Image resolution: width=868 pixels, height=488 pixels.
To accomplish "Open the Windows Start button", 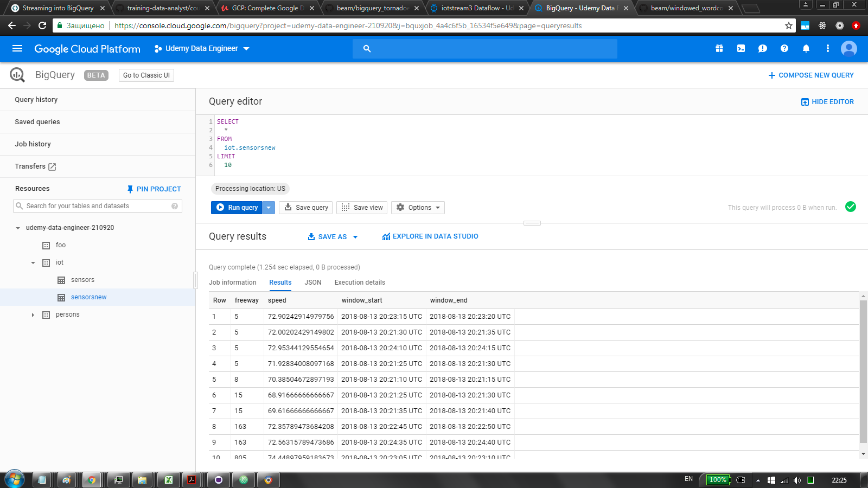I will pos(15,479).
